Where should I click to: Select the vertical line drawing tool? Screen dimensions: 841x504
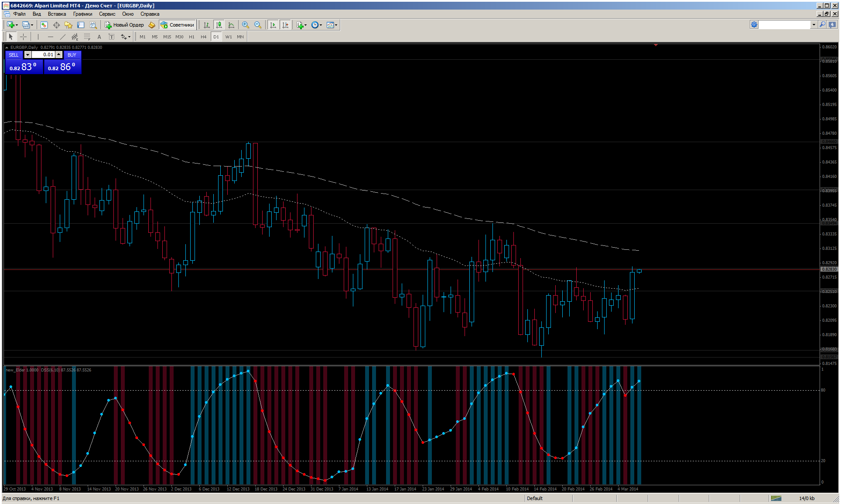pos(38,37)
